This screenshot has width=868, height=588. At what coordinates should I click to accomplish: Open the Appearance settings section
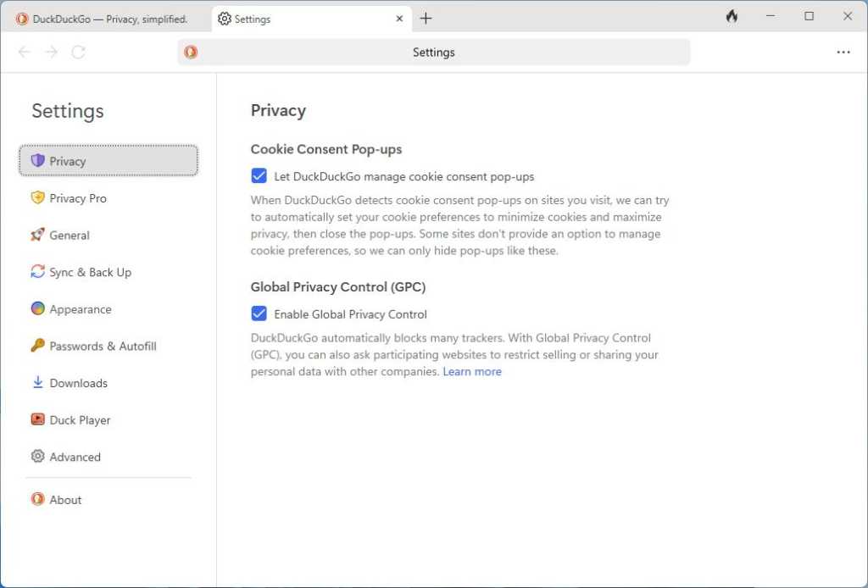click(x=80, y=309)
